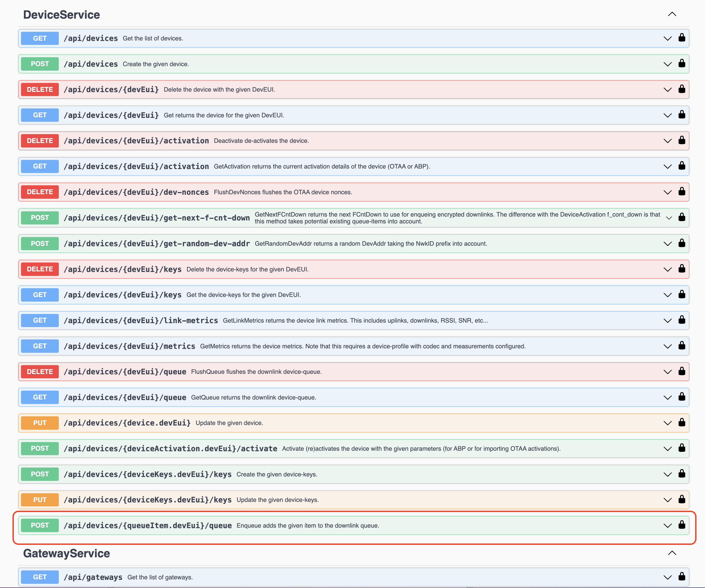705x588 pixels.
Task: Expand DELETE activation endpoint chevron
Action: (x=667, y=141)
